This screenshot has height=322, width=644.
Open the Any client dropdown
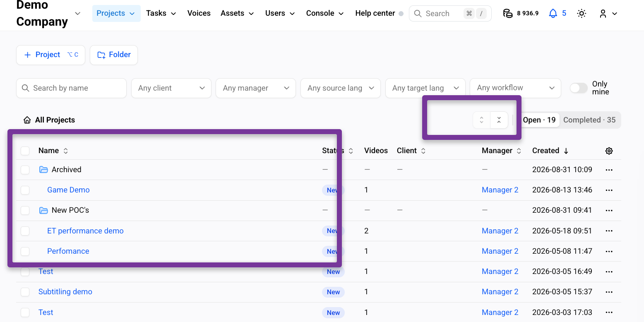click(x=171, y=88)
